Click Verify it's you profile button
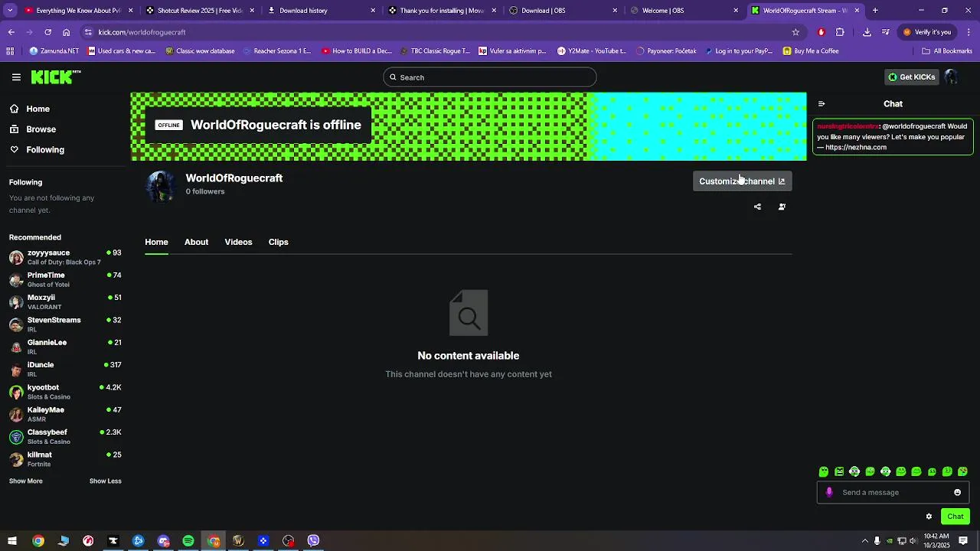The height and width of the screenshot is (551, 980). 926,32
